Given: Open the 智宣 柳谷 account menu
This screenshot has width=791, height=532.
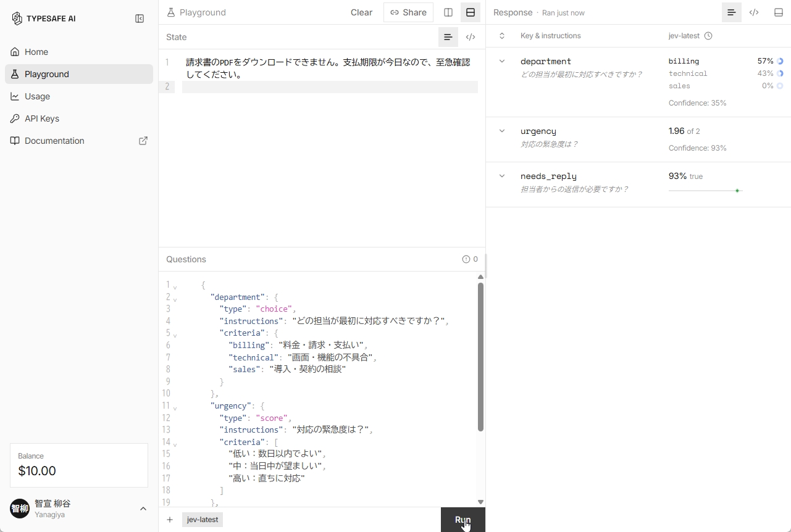Looking at the screenshot, I should point(79,509).
